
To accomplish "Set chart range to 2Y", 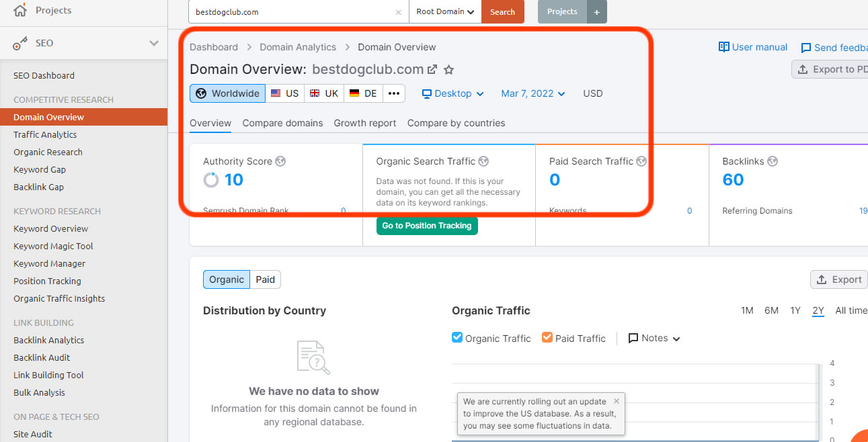I will tap(818, 310).
